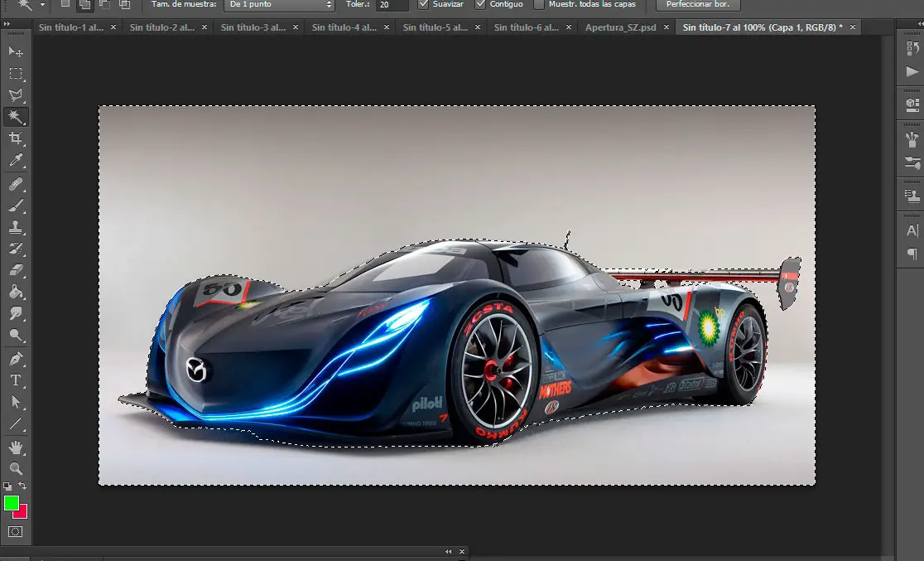Choose the Polygonal Lasso tool
The width and height of the screenshot is (924, 561).
click(16, 95)
